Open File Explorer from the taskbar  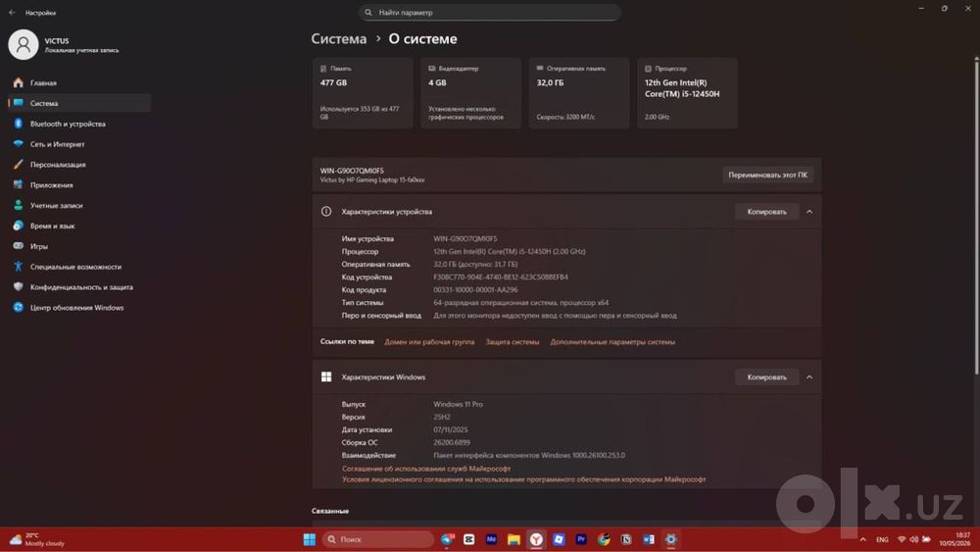click(514, 539)
